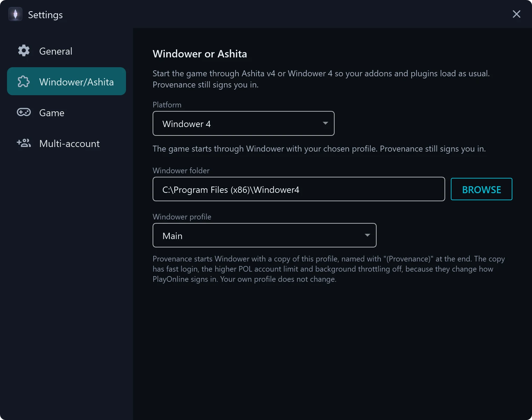Image resolution: width=532 pixels, height=420 pixels.
Task: Click the Platform dropdown arrow
Action: 325,123
